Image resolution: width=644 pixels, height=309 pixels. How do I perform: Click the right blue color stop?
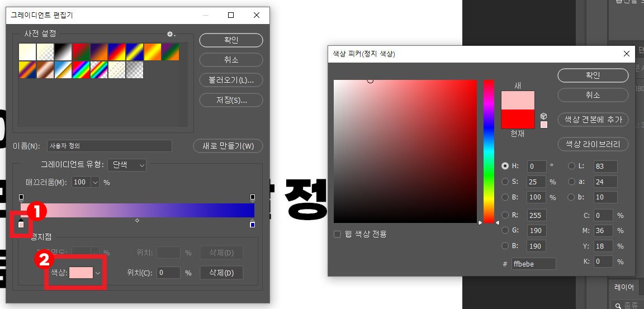click(x=253, y=224)
